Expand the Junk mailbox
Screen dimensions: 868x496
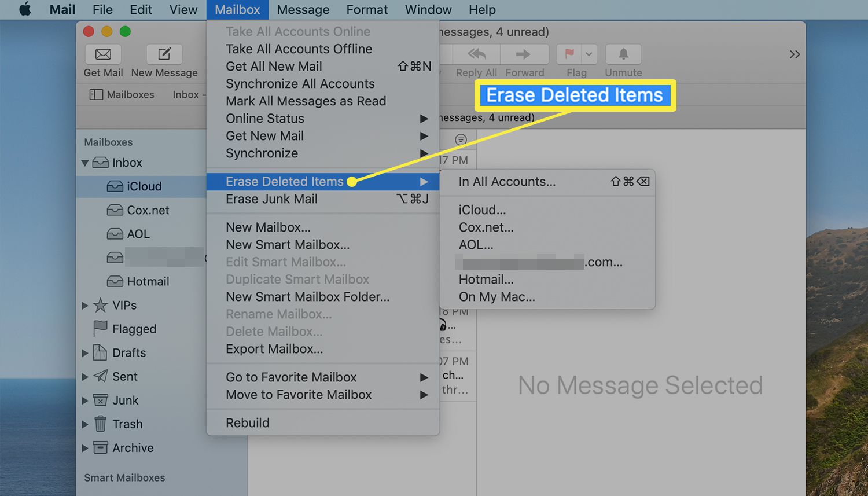coord(85,400)
